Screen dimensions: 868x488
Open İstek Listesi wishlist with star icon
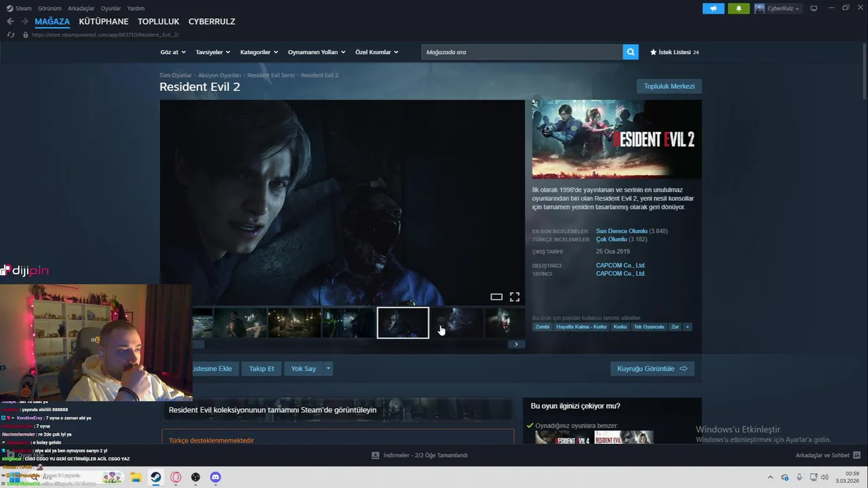click(674, 52)
